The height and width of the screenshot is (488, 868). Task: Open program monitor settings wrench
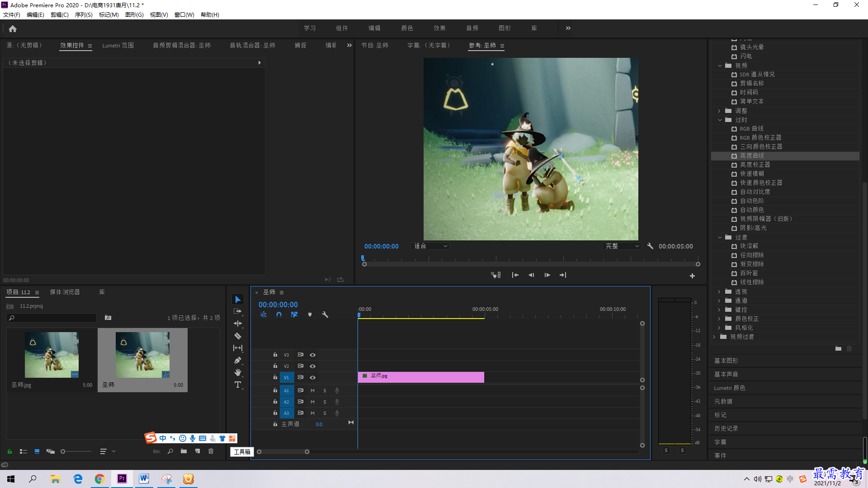click(650, 246)
